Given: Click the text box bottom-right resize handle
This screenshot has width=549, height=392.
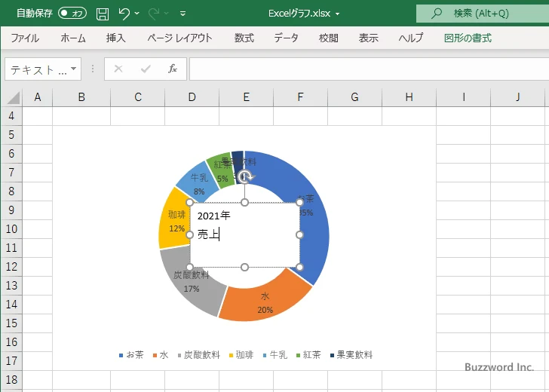Looking at the screenshot, I should click(x=299, y=268).
